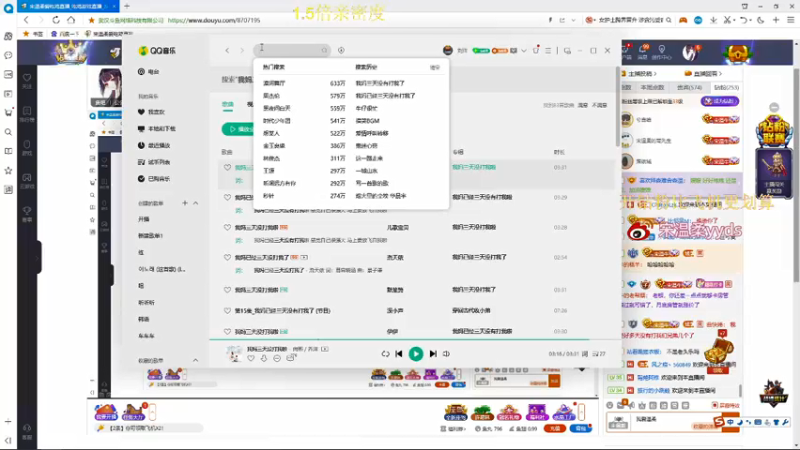800x450 pixels.
Task: Open a new browser tab
Action: [127, 6]
